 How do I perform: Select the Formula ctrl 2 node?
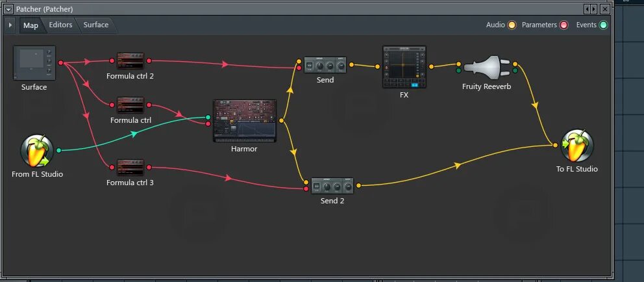[x=130, y=61]
